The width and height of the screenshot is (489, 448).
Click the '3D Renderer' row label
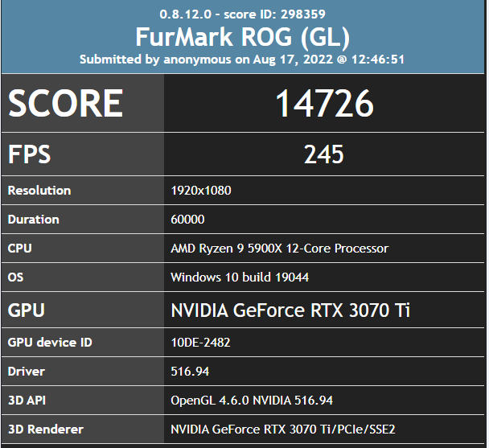pos(46,430)
